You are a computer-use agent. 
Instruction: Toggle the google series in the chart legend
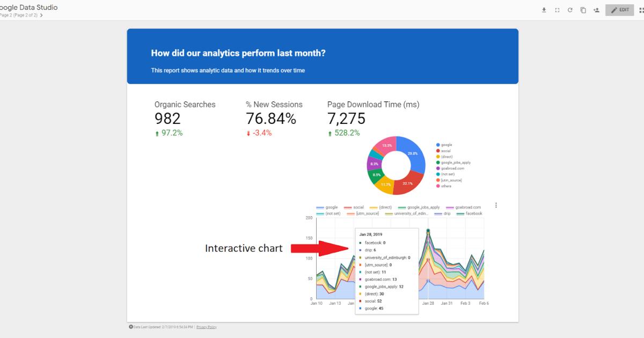tap(330, 207)
